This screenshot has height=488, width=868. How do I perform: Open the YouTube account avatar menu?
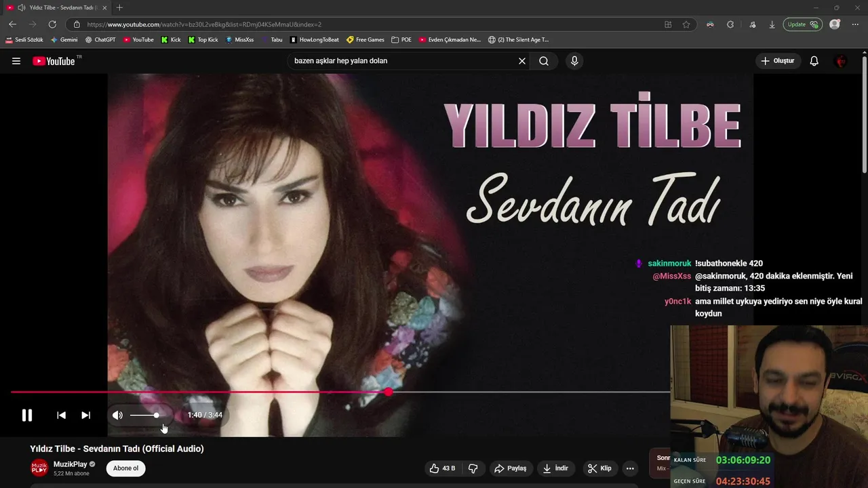point(841,61)
